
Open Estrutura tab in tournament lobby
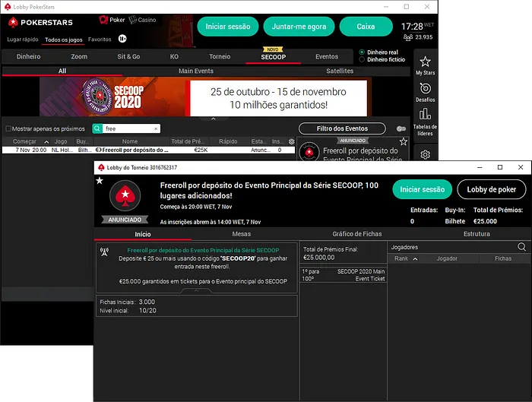(477, 234)
